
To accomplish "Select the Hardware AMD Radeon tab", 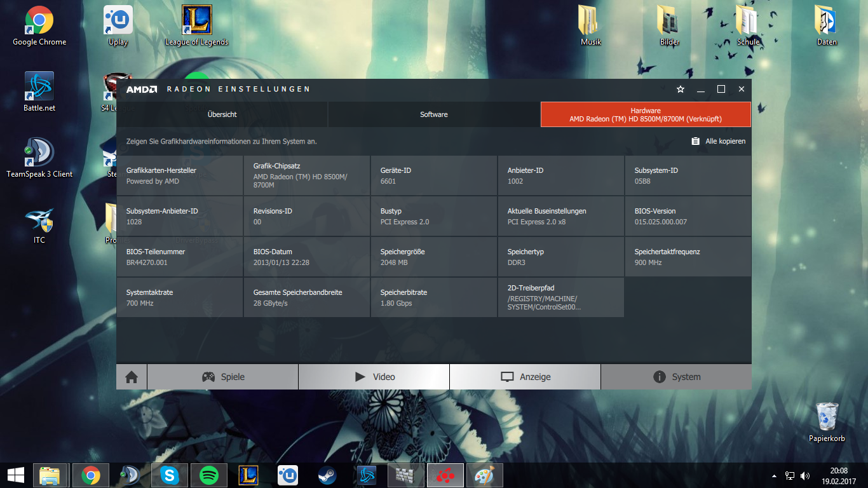I will coord(646,114).
